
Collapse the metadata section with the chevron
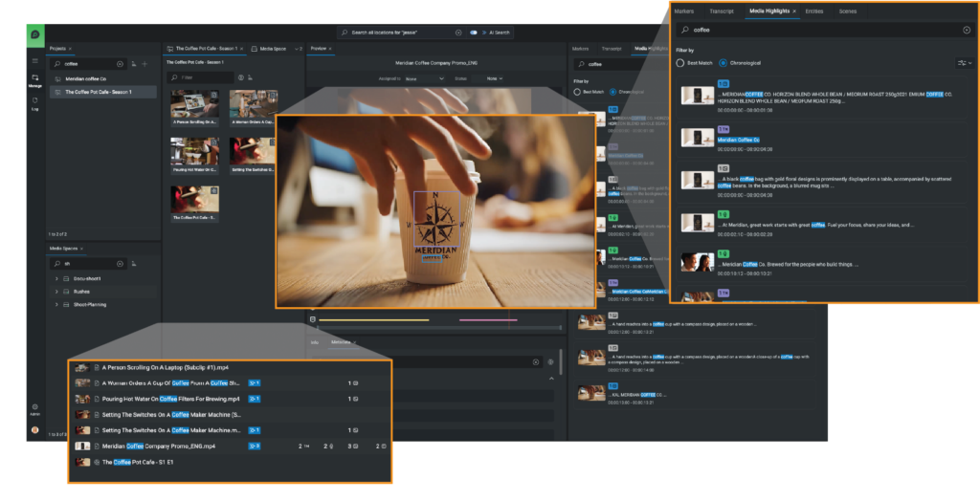coord(551,379)
